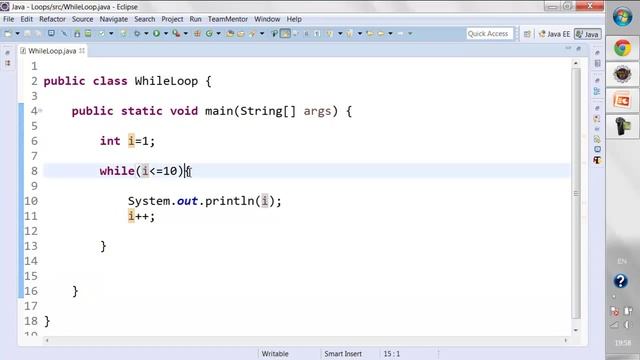Collapse the main method fold marker on line 4
Screen dimensions: 640x360
point(40,111)
